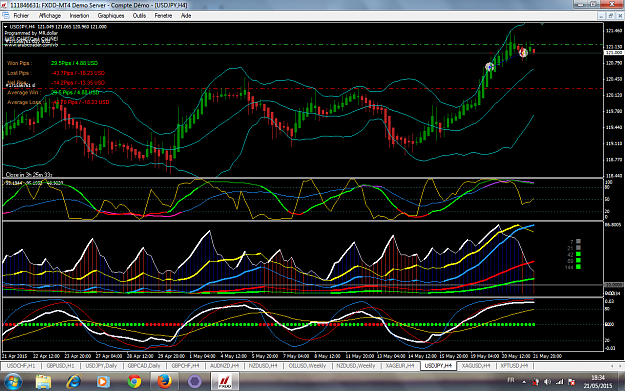The image size is (625, 391).
Task: Open the Windows Start menu
Action: point(13,381)
